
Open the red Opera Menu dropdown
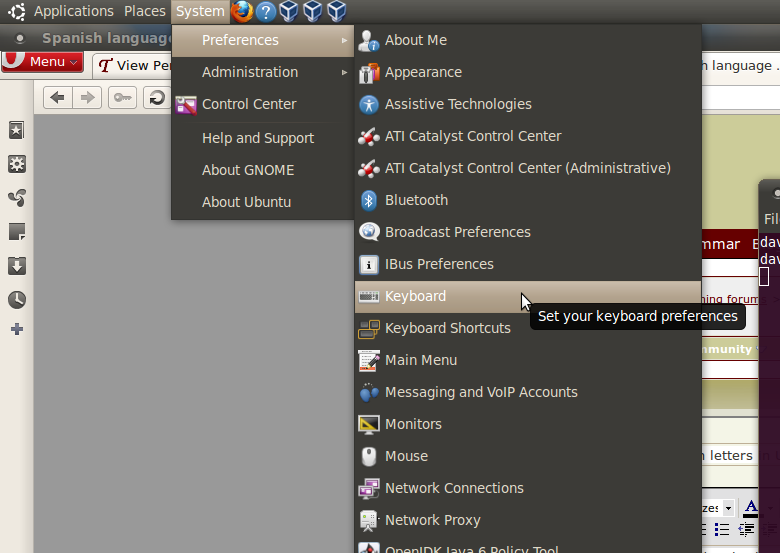[42, 62]
